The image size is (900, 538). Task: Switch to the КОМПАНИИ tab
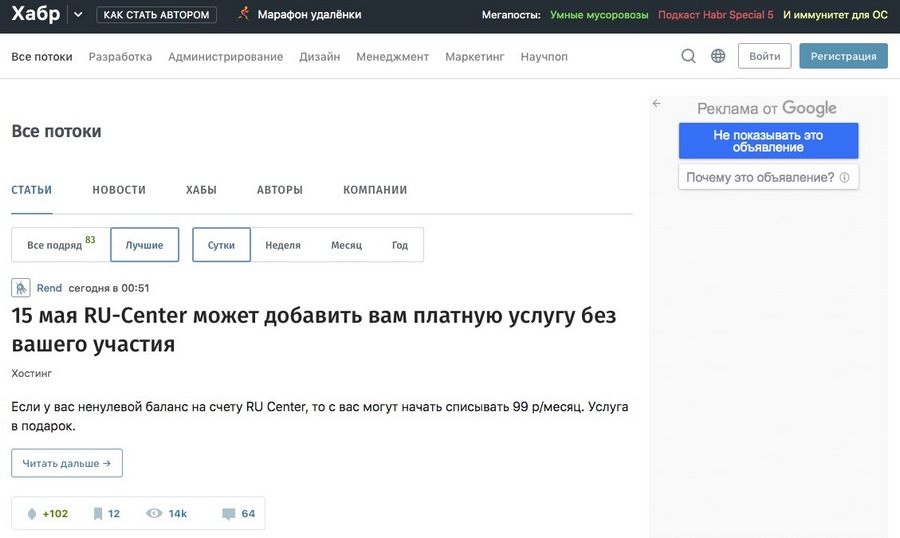375,190
